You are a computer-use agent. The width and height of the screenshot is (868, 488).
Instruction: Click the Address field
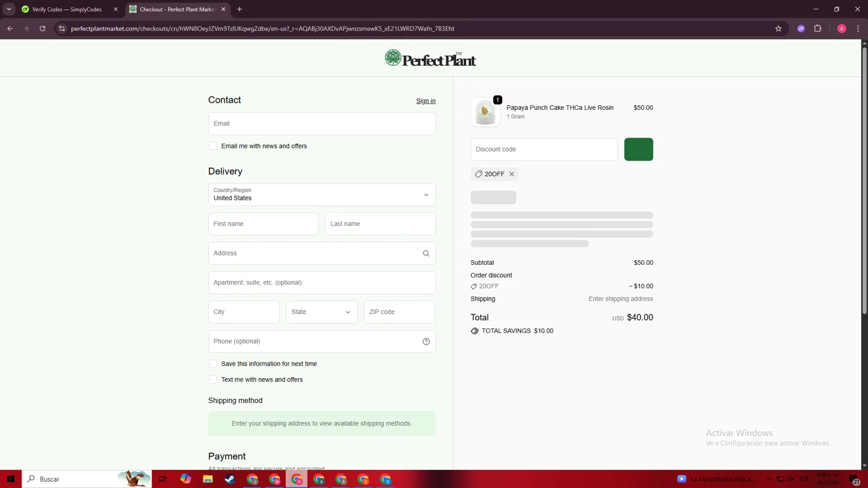click(322, 253)
